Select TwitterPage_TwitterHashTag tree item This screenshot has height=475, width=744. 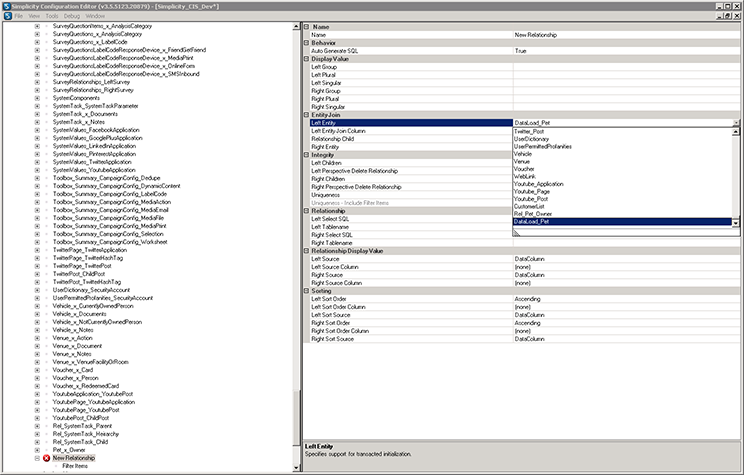click(87, 258)
